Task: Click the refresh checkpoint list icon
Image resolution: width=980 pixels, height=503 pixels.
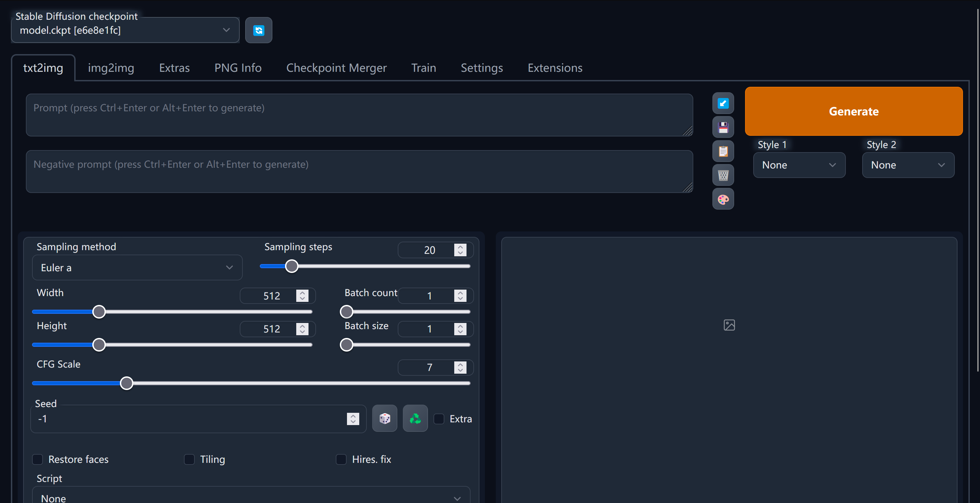Action: click(x=258, y=30)
